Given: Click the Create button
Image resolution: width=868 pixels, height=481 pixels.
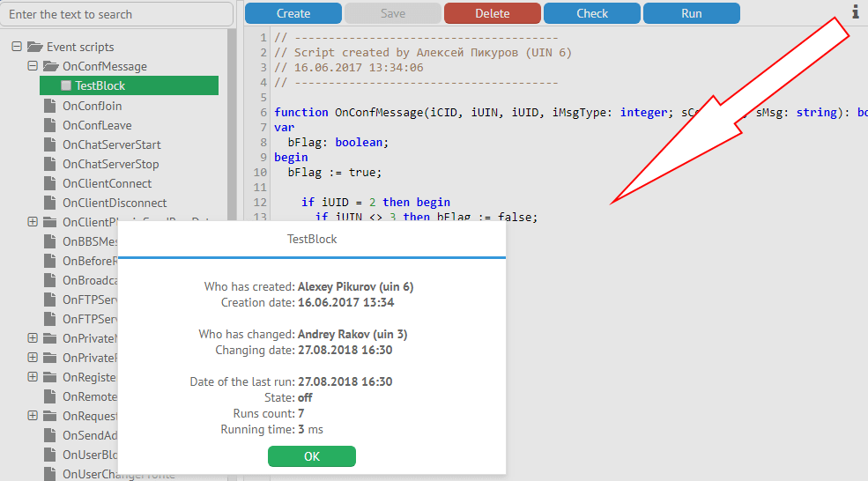Looking at the screenshot, I should (x=293, y=13).
